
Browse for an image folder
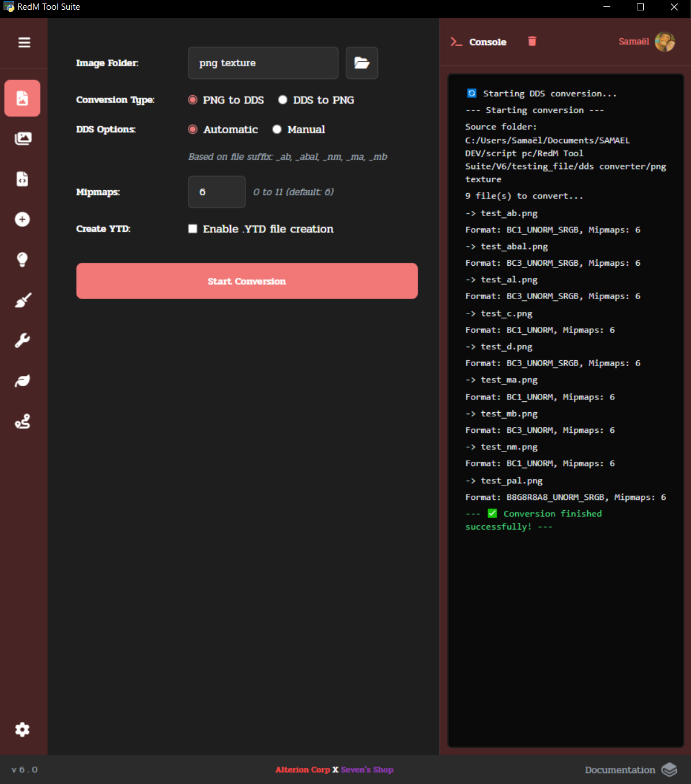(x=361, y=63)
